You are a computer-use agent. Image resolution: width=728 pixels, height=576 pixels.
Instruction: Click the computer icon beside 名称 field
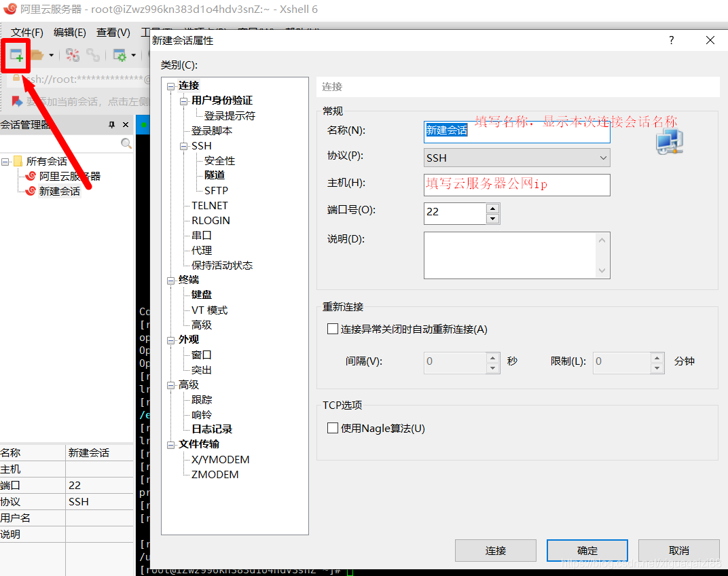[669, 141]
